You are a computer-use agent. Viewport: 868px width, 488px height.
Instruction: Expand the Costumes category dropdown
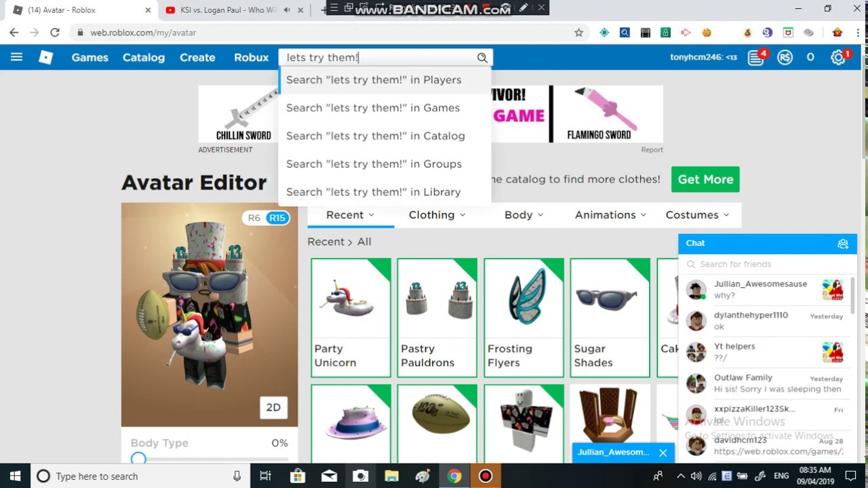697,215
